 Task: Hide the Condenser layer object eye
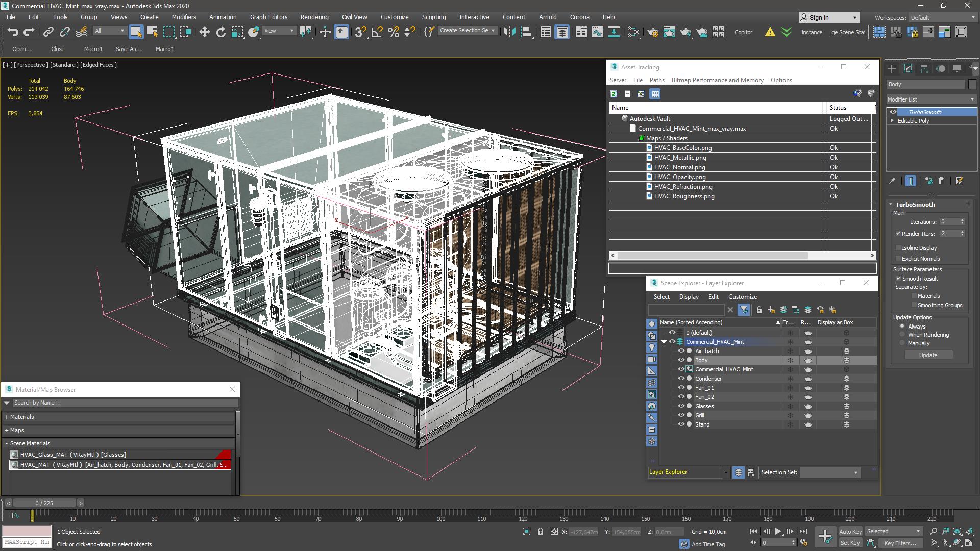681,379
